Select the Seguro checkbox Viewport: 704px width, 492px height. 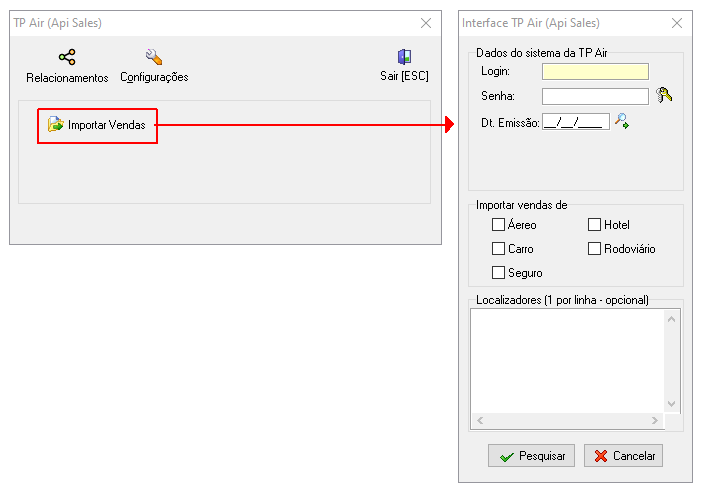click(x=498, y=272)
